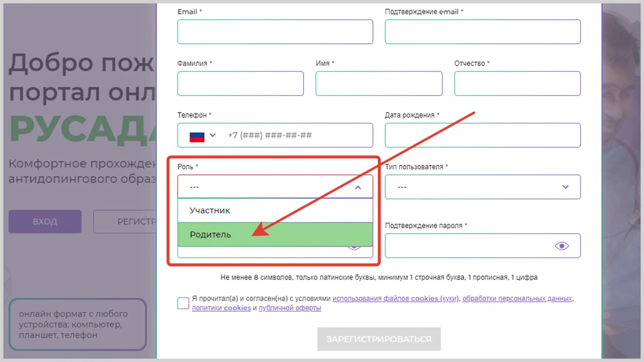The height and width of the screenshot is (362, 644).
Task: Expand the Тип пользователя dropdown
Action: coord(565,187)
